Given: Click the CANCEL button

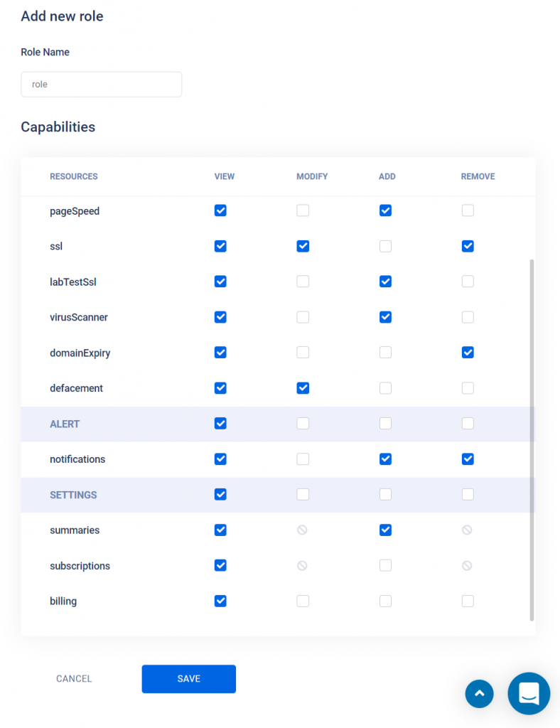Looking at the screenshot, I should click(x=74, y=679).
